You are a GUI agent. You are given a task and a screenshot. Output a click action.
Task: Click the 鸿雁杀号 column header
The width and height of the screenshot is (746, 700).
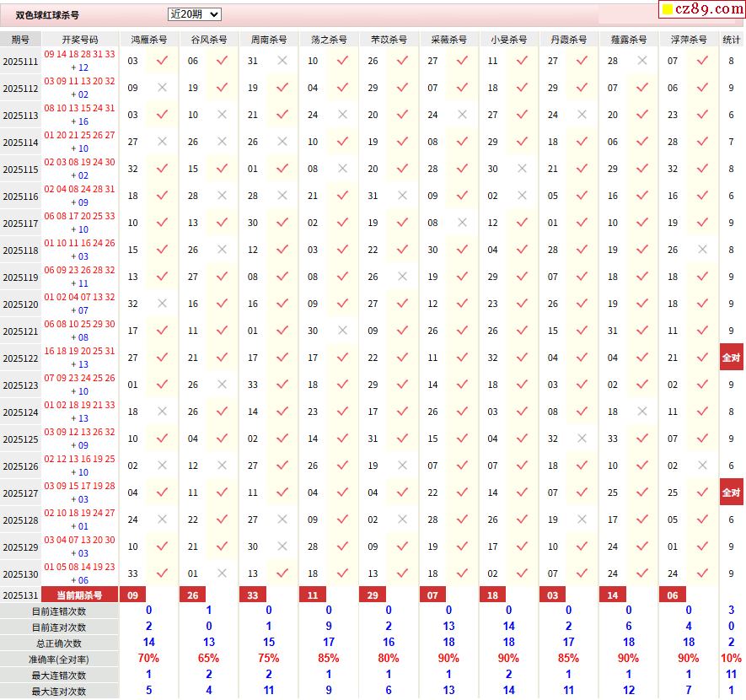149,40
